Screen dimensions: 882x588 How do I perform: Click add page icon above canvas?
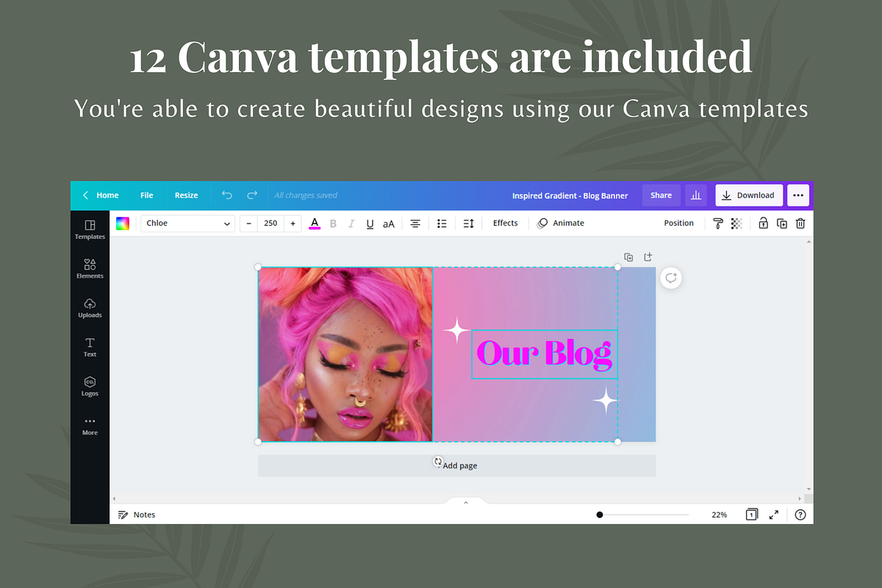coord(648,257)
